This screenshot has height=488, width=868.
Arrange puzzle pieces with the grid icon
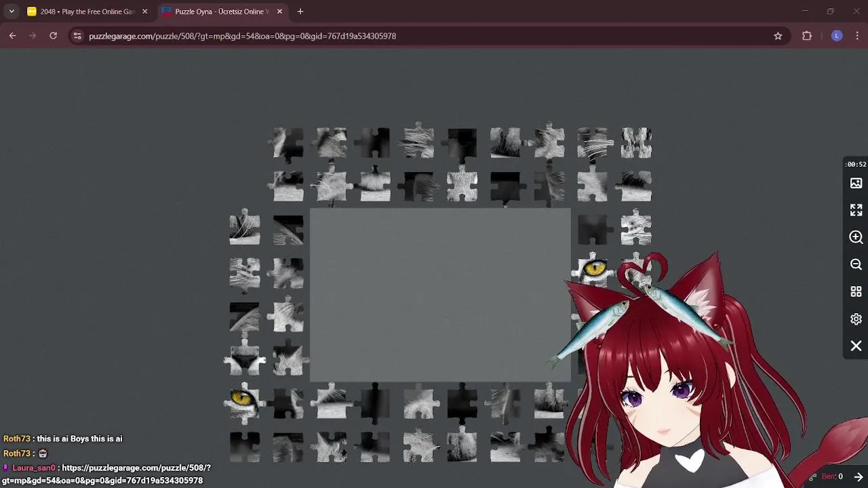click(856, 291)
